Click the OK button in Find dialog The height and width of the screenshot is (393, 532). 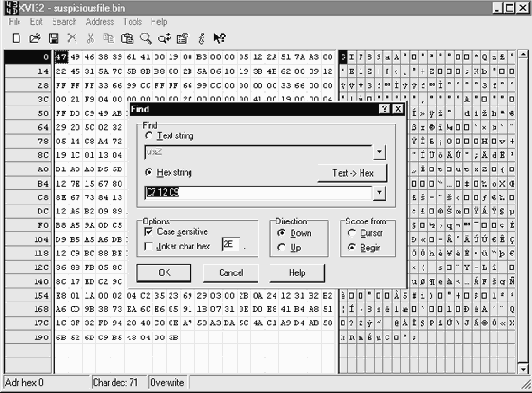(164, 273)
